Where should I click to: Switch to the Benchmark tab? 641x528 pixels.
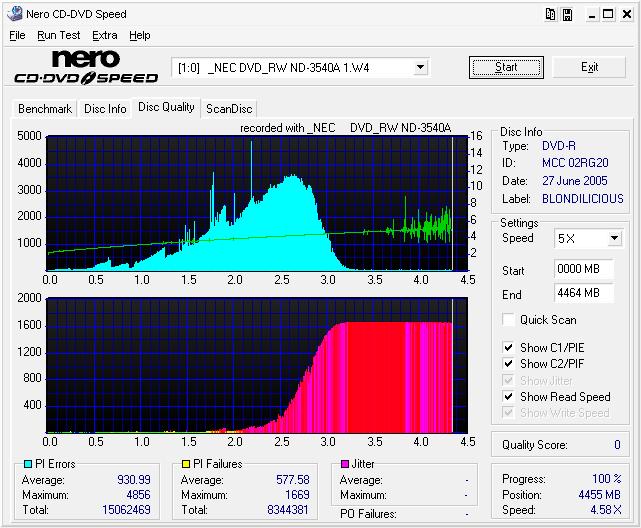[x=45, y=109]
